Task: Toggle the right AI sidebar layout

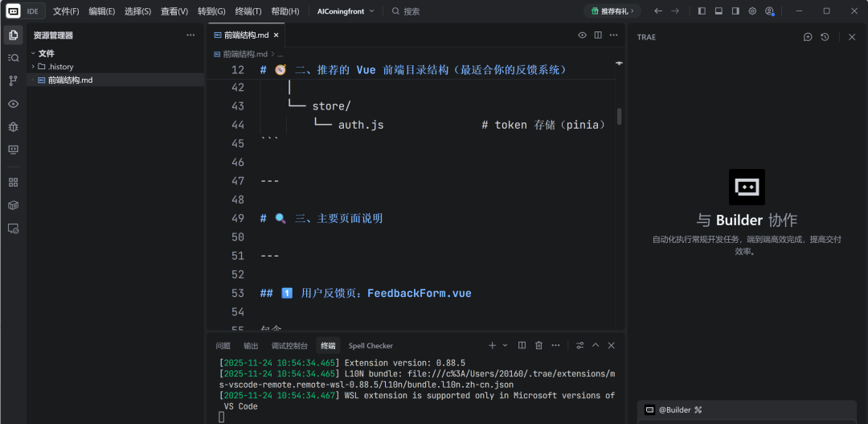Action: click(735, 11)
